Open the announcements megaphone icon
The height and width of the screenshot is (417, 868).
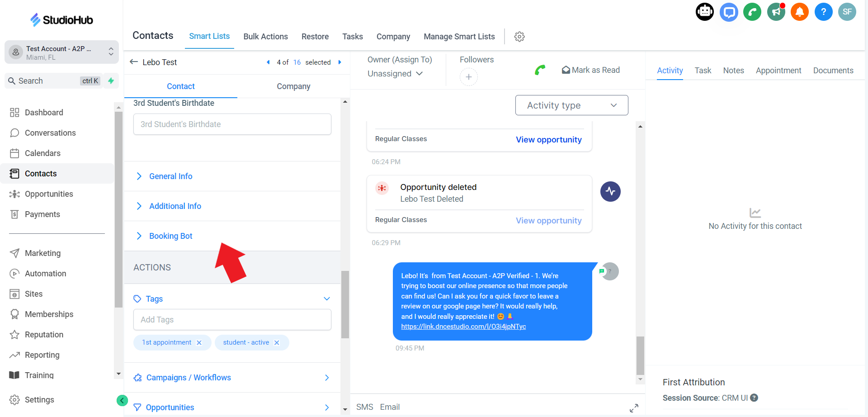(x=776, y=12)
